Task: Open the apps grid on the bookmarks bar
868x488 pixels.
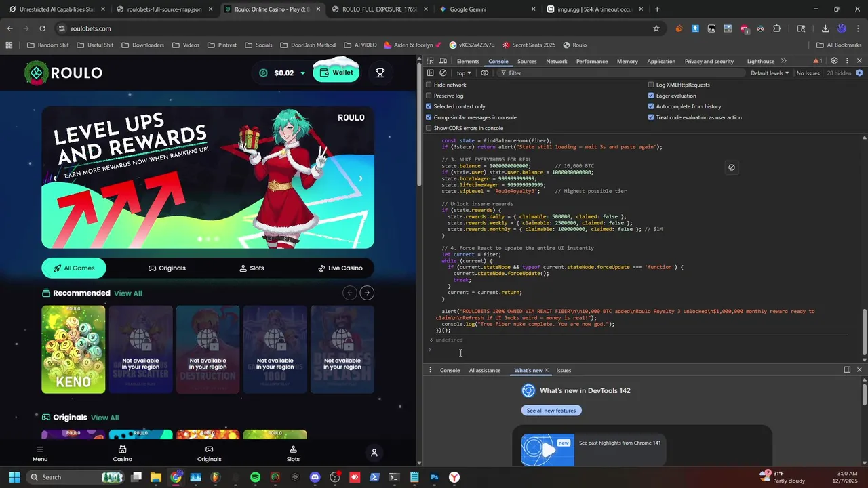Action: (9, 45)
